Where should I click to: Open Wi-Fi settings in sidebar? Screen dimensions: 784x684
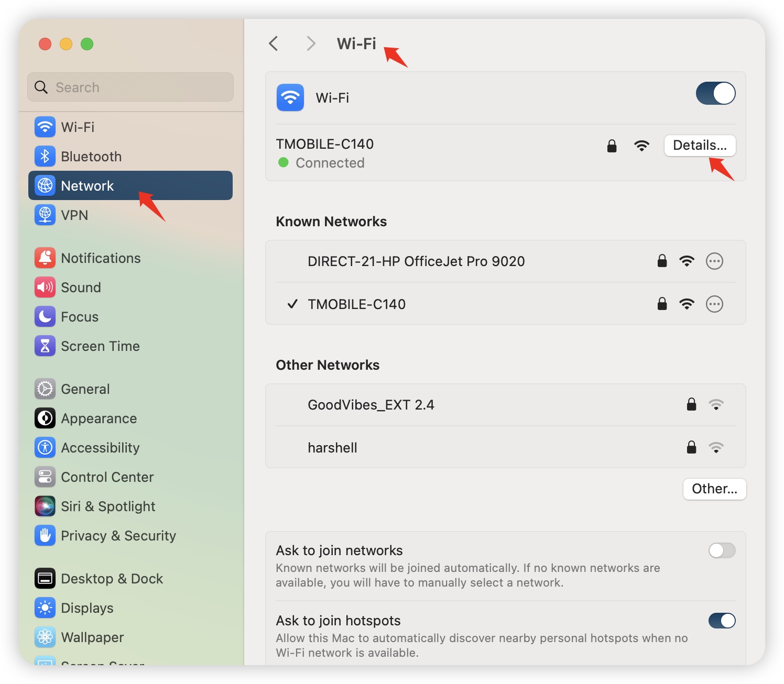130,127
